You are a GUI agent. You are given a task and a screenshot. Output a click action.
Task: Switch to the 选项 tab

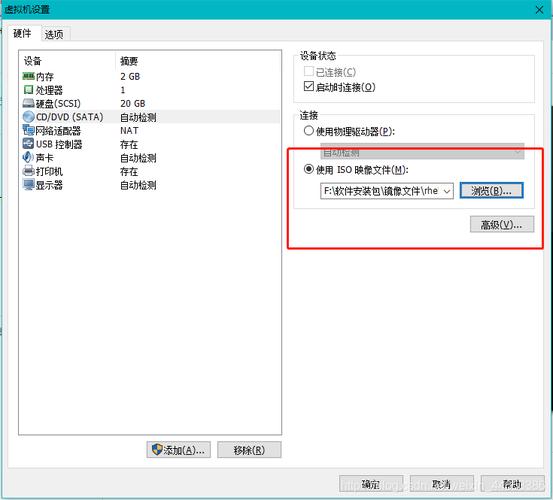(54, 34)
